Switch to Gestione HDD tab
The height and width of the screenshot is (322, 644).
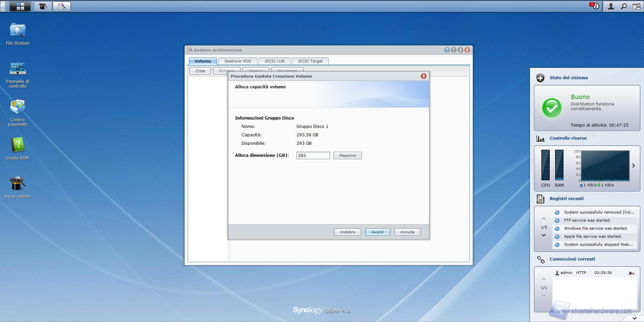point(237,61)
